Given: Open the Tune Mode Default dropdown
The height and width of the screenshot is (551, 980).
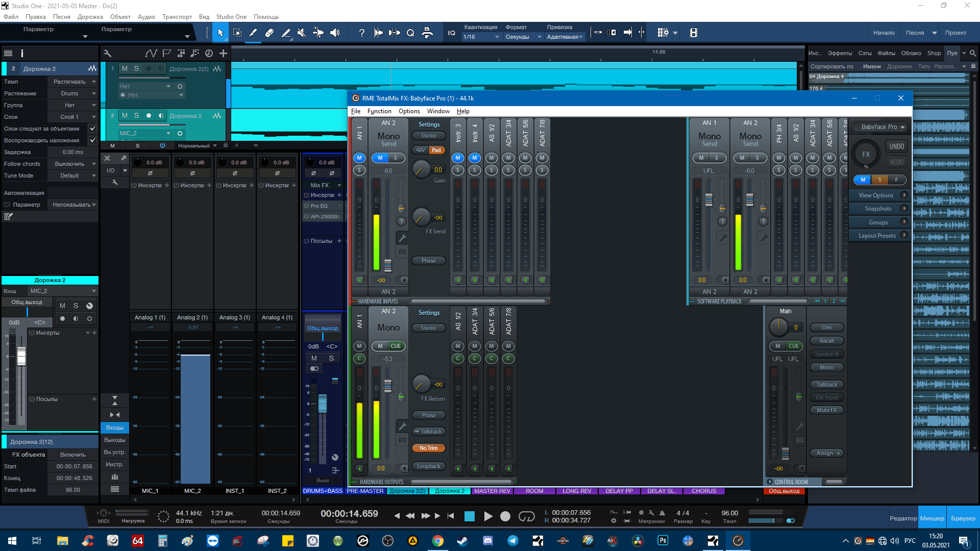Looking at the screenshot, I should coord(72,176).
